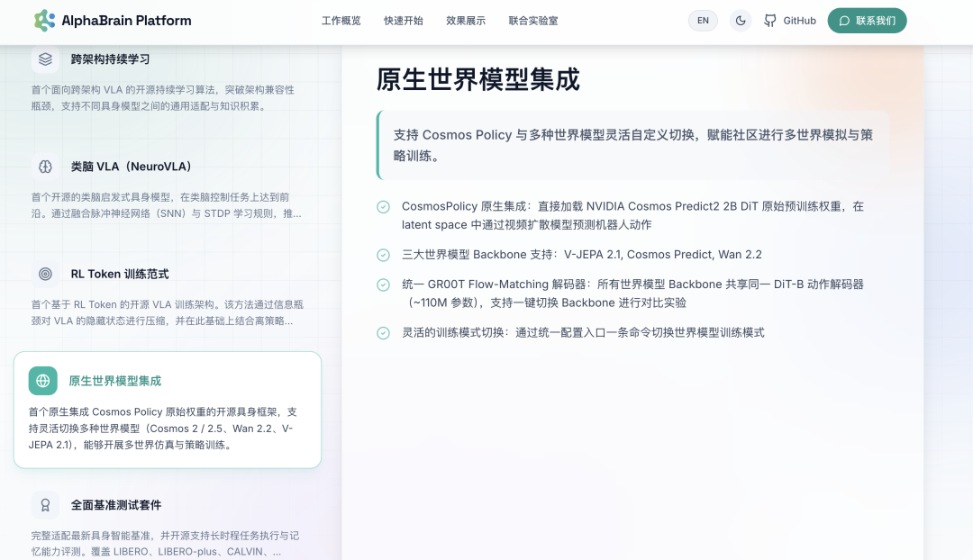Image resolution: width=973 pixels, height=560 pixels.
Task: Open the 工作概览 nav item
Action: tap(341, 21)
